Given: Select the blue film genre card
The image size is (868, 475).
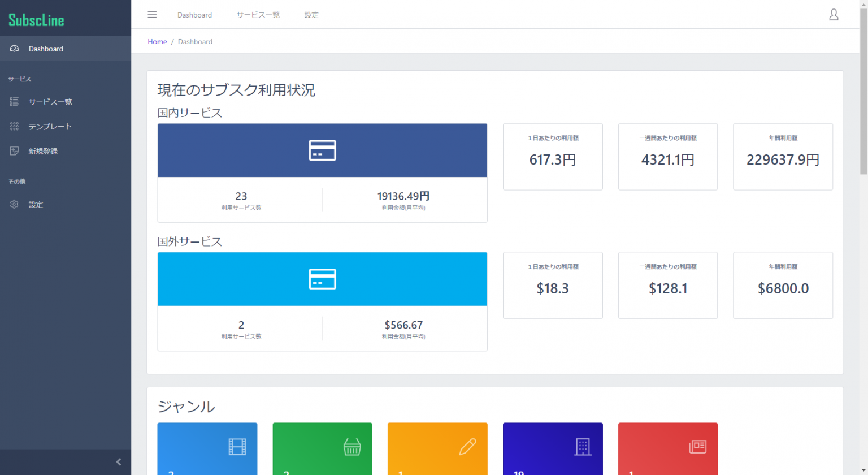Looking at the screenshot, I should click(x=207, y=448).
